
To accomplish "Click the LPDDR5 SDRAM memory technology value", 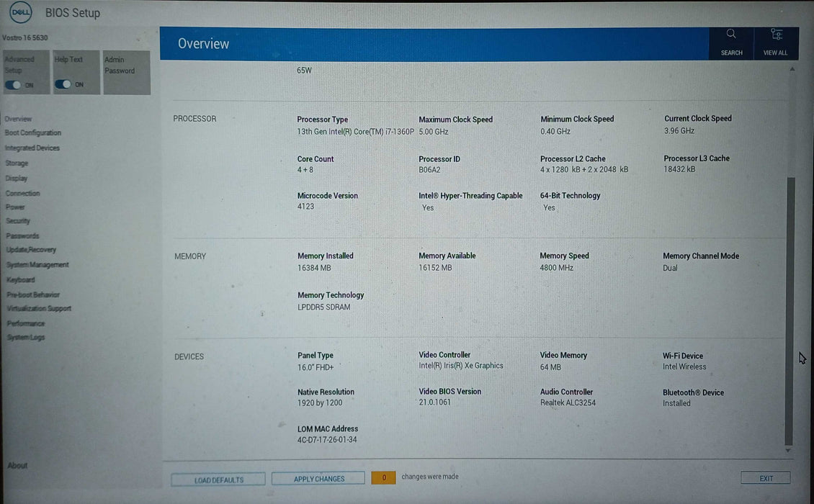I will [x=324, y=307].
